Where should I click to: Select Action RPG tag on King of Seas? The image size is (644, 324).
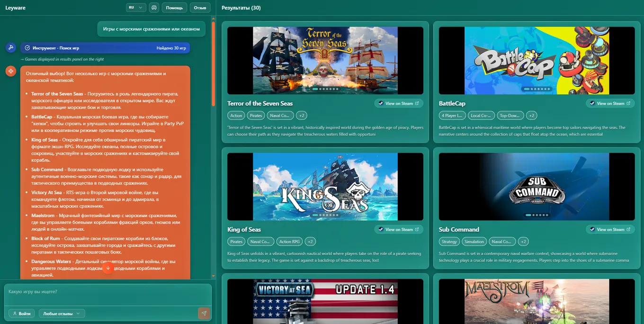(289, 242)
